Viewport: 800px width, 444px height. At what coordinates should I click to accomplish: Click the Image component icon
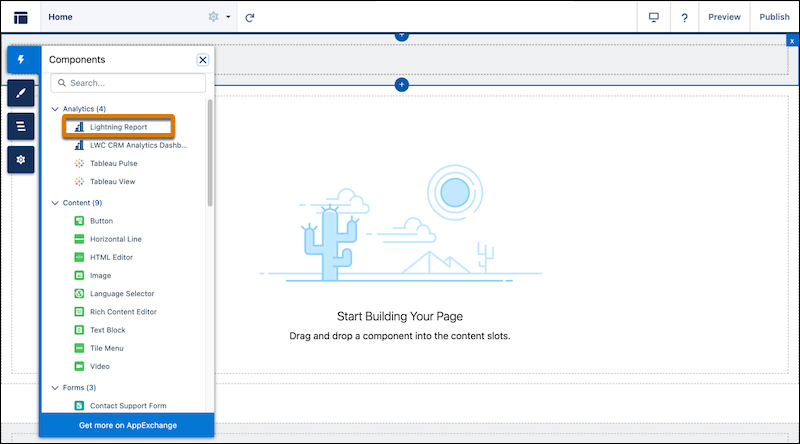coord(79,275)
